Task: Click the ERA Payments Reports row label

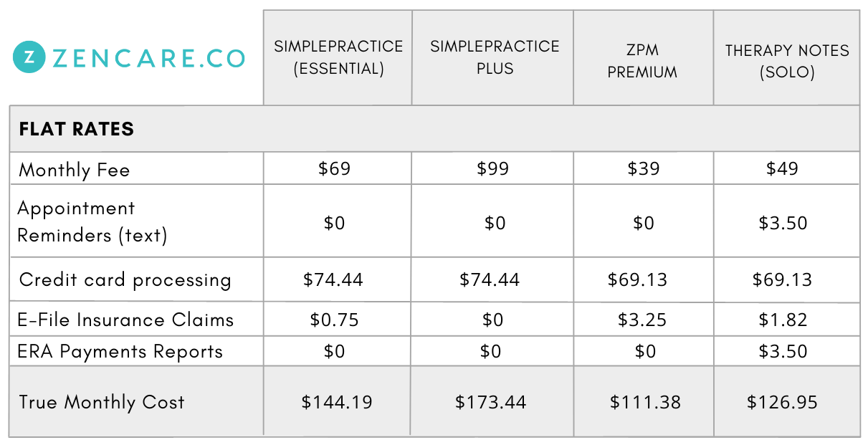Action: pos(120,352)
